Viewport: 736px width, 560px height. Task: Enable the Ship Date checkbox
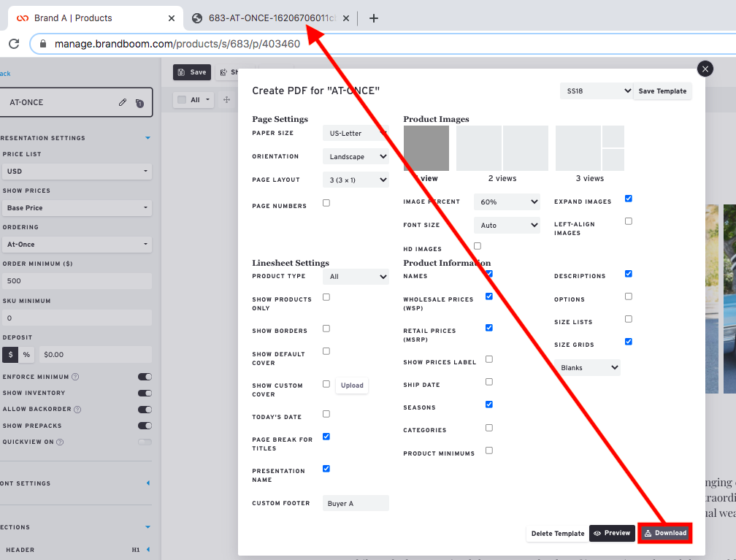489,382
